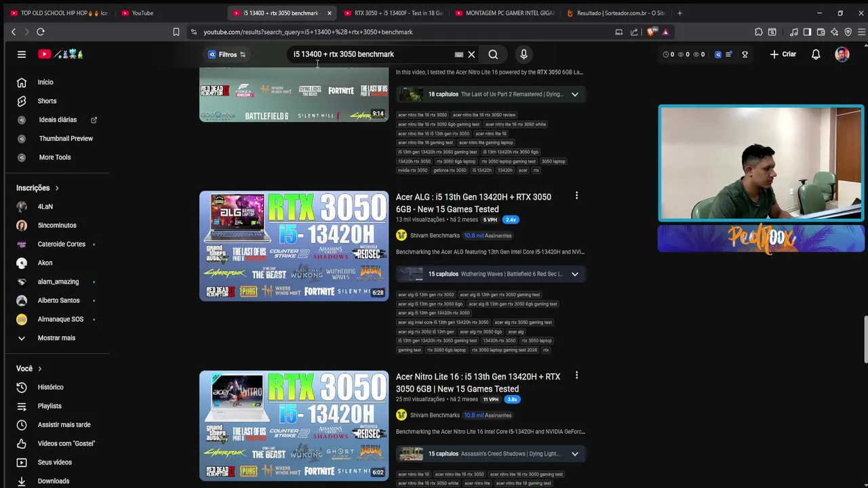The image size is (868, 488).
Task: Open the Acer Nitro Lite 16 video thumbnail
Action: pos(294,426)
